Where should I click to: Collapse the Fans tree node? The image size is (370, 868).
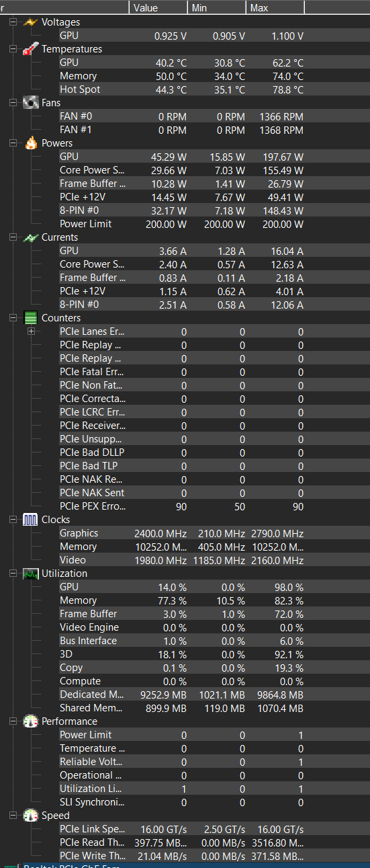[x=13, y=103]
